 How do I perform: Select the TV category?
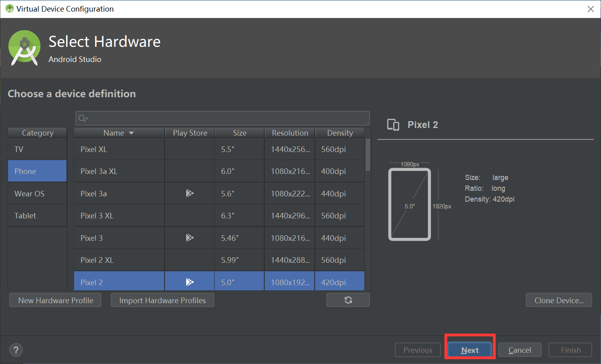[37, 149]
